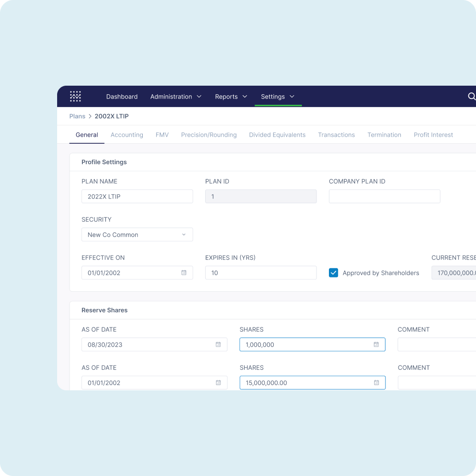Screen dimensions: 476x476
Task: Expand the Reports navigation menu
Action: click(x=231, y=97)
